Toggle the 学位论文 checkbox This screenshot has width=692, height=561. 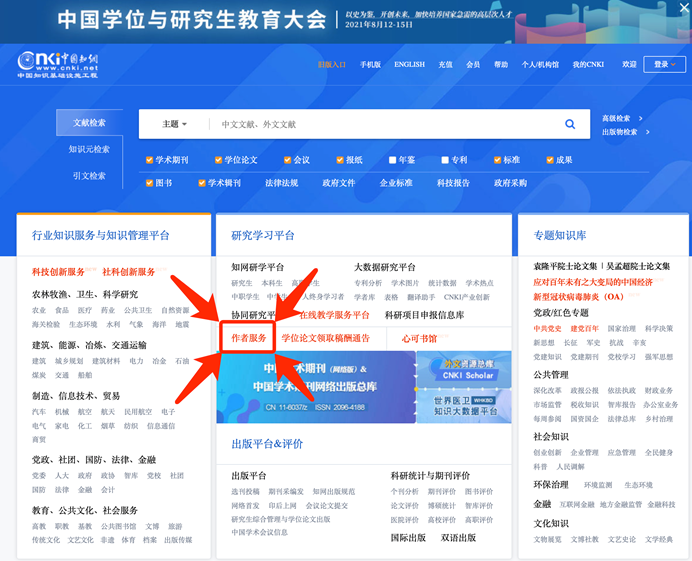(x=218, y=160)
